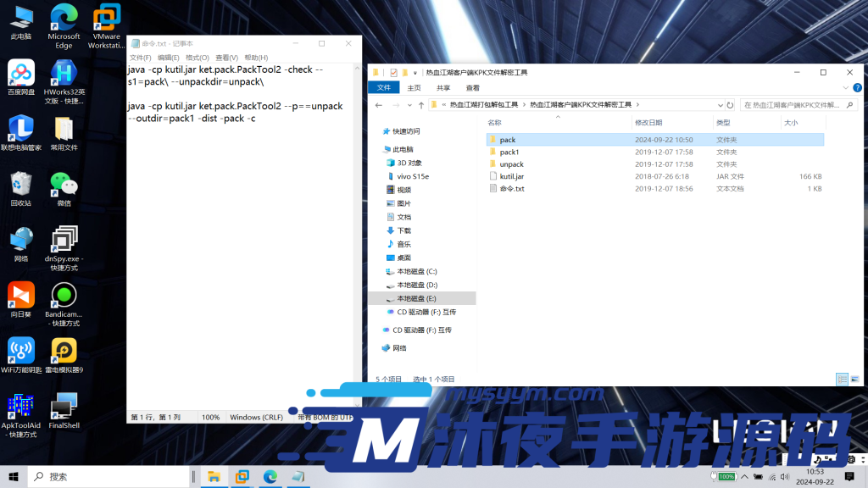Expand 此电脑 in the navigation pane
This screenshot has height=488, width=868.
pyautogui.click(x=379, y=147)
